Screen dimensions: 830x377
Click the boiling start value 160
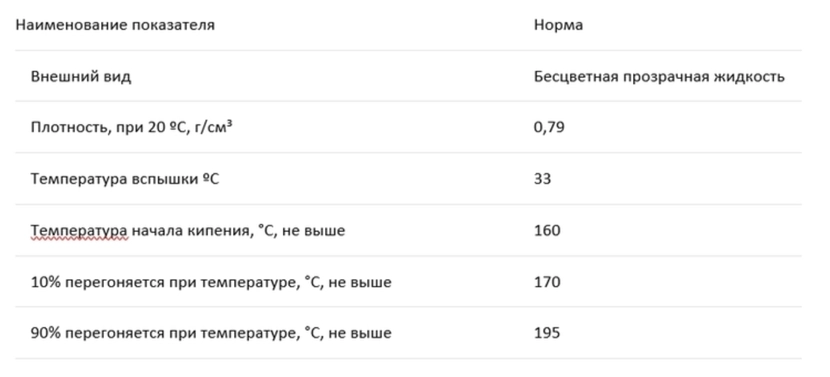tap(547, 231)
